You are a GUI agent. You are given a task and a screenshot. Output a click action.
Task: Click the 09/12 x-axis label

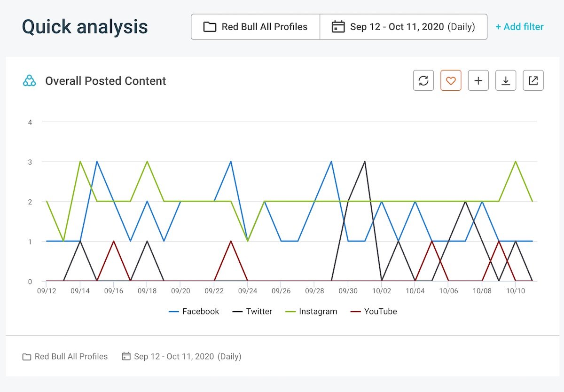click(x=46, y=291)
